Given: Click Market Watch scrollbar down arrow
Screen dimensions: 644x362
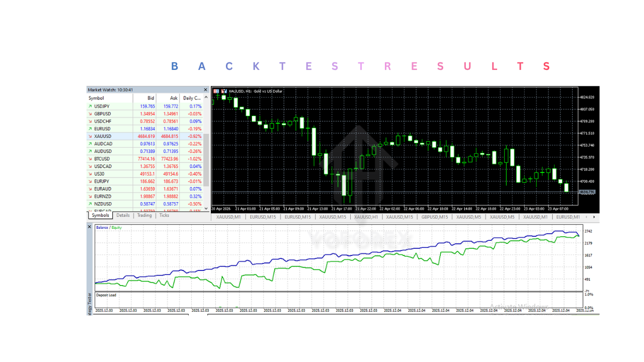Looking at the screenshot, I should (205, 208).
